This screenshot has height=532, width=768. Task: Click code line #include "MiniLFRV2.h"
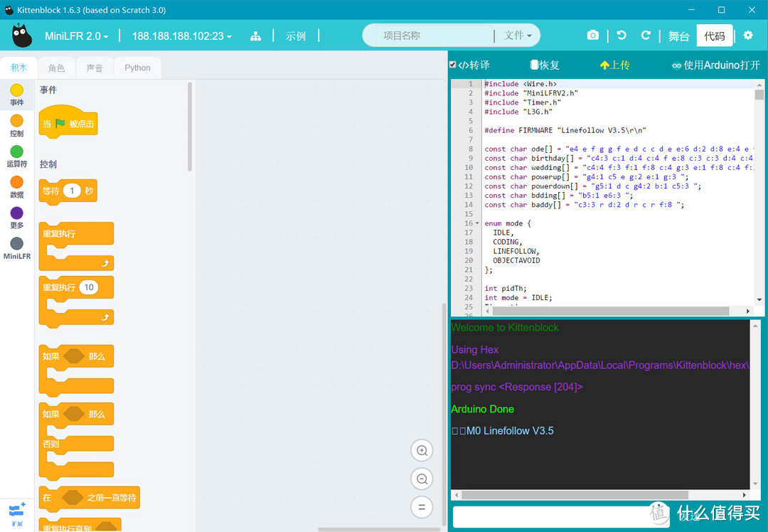point(531,93)
